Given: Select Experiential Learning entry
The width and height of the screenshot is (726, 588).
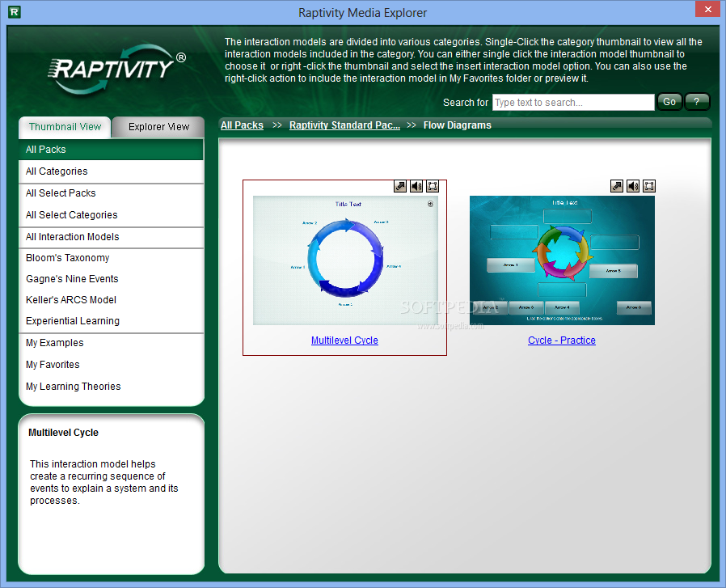Looking at the screenshot, I should 111,320.
